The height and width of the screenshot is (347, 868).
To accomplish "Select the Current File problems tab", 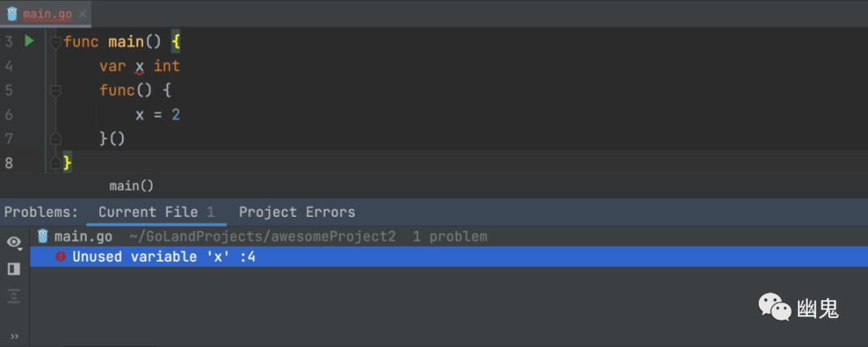I will point(148,212).
